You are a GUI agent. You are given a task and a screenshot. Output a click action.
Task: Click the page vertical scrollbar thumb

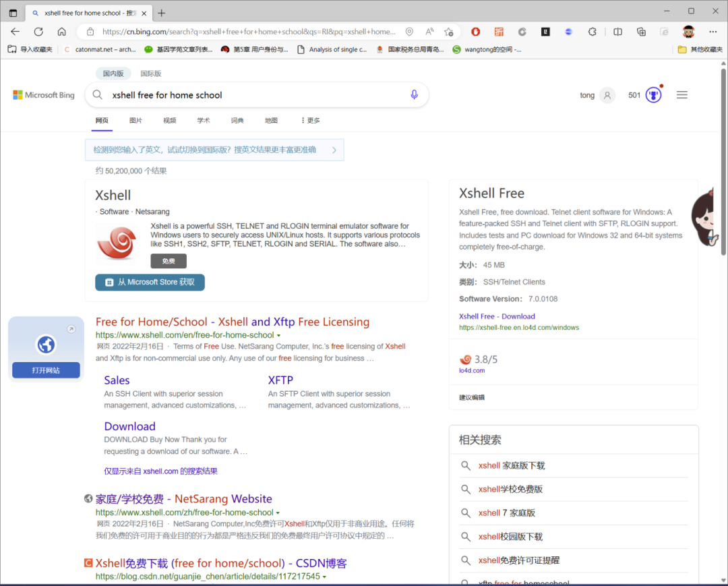723,162
